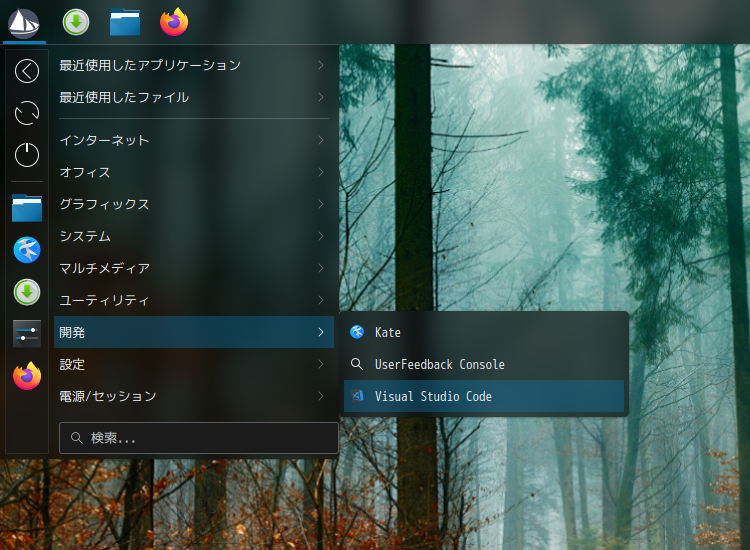Click the Visual Studio Code logo icon

click(x=357, y=396)
